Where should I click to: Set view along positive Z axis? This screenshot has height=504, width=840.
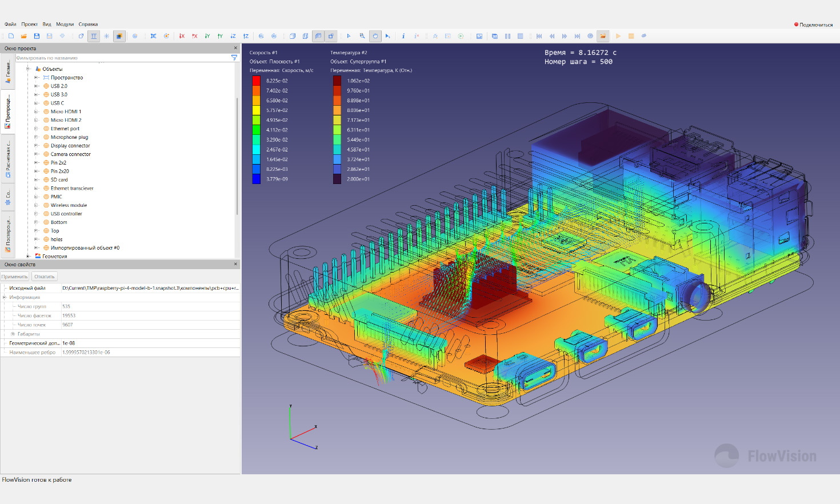(246, 36)
